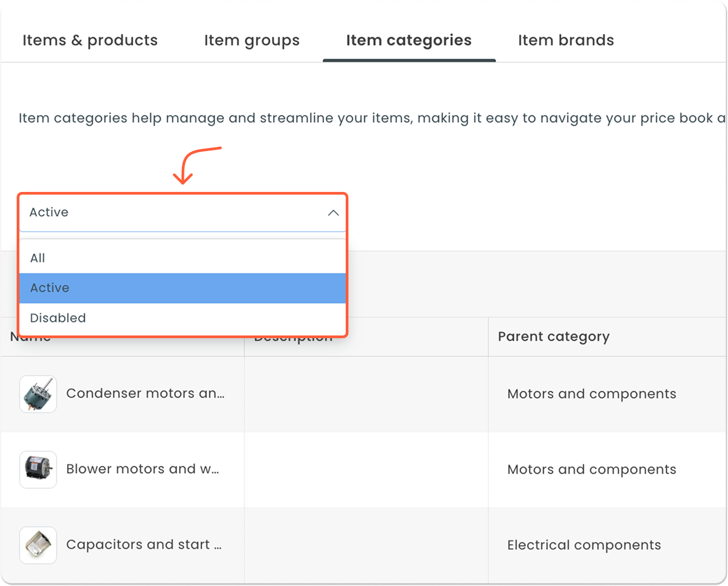Open the Condenser motors category name
The image size is (728, 586).
click(145, 394)
